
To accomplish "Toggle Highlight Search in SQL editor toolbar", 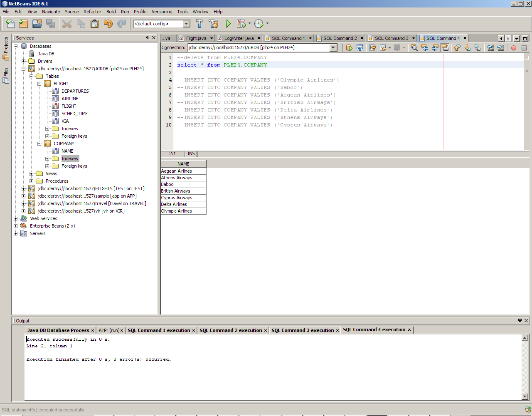I will [x=445, y=48].
